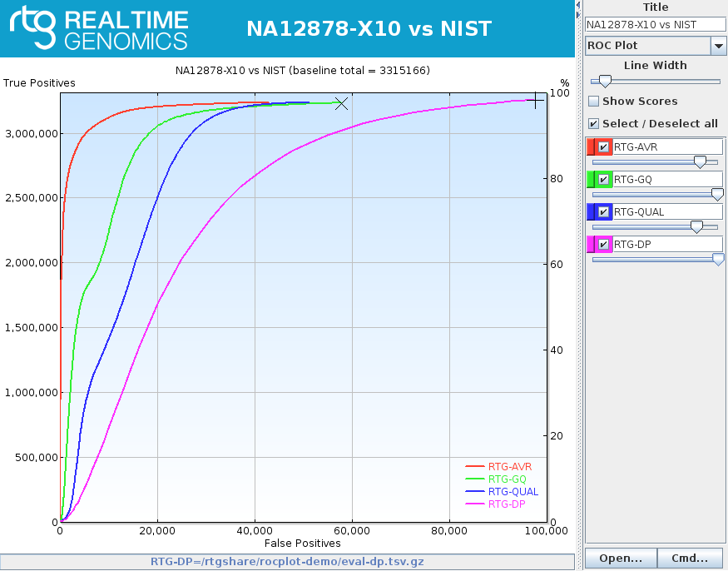Viewport: 728px width, 571px height.
Task: Click the RTG-QUAL range slider thumb
Action: [x=697, y=226]
